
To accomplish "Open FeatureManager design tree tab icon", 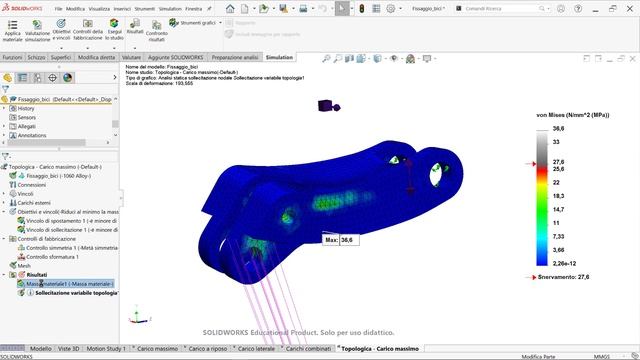I will pos(7,78).
